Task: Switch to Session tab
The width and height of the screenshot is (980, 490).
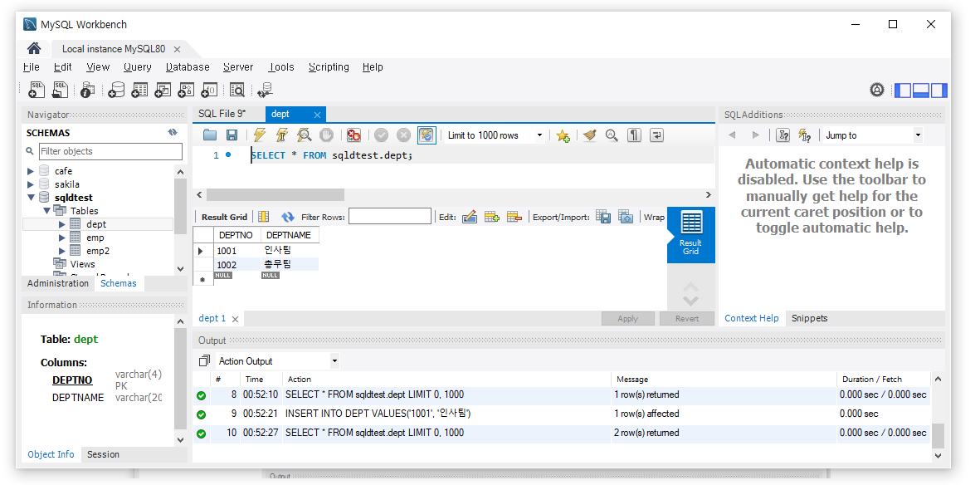Action: pyautogui.click(x=103, y=454)
